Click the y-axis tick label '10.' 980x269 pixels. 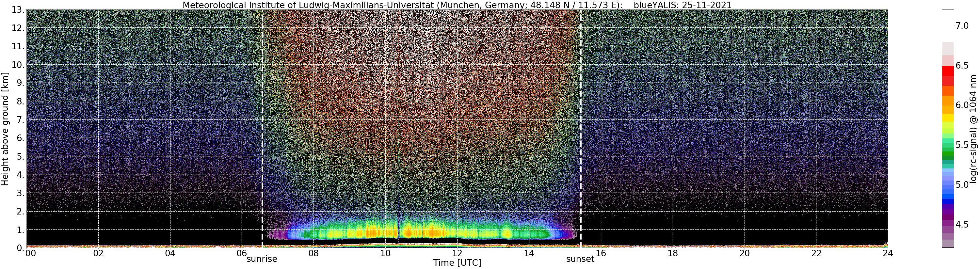click(19, 65)
